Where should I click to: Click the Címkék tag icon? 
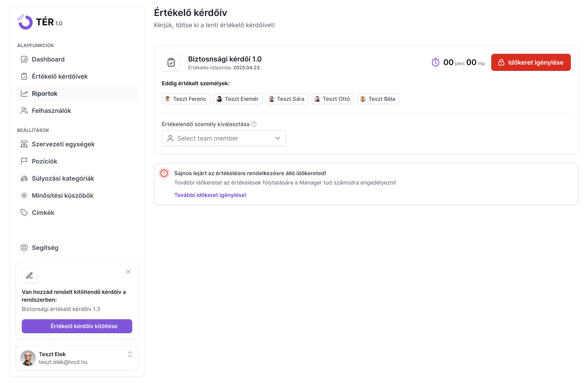[x=24, y=213]
